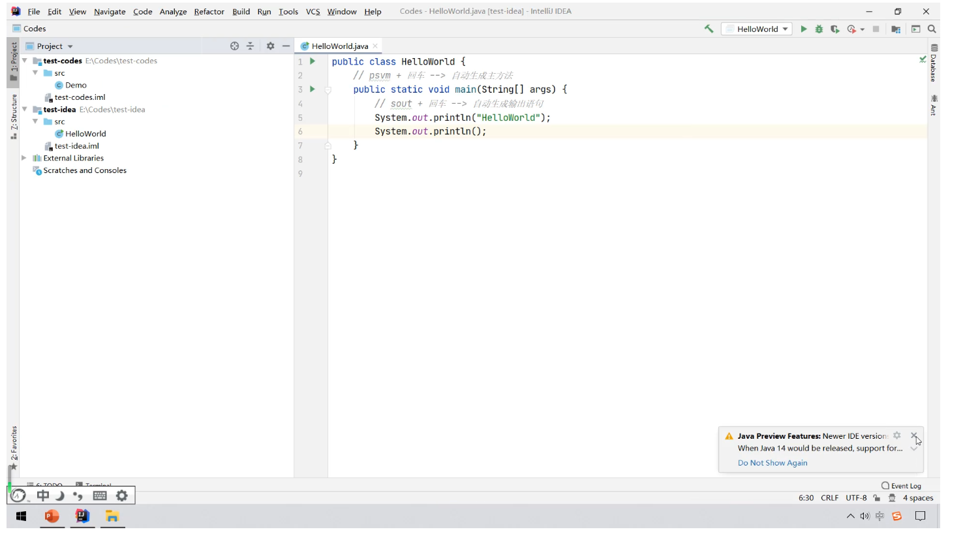Click the green inspection checkmark indicator

click(x=923, y=59)
